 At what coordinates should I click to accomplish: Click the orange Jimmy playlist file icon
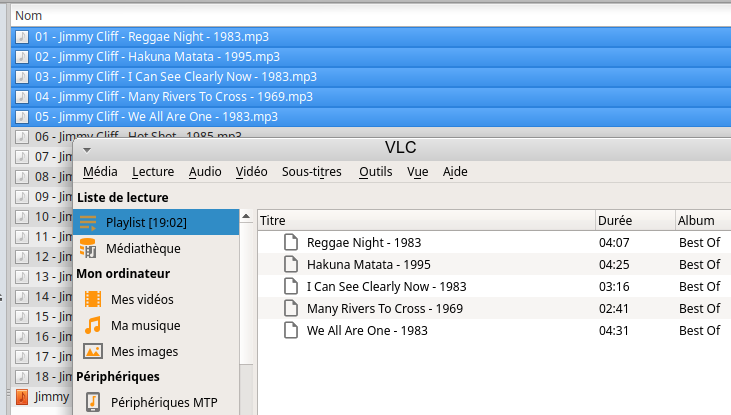pos(22,397)
